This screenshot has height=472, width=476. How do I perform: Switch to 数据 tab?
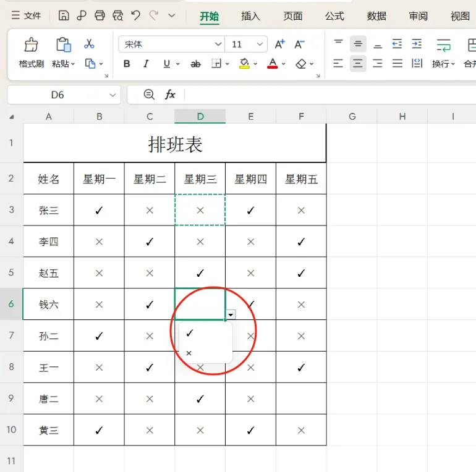376,16
